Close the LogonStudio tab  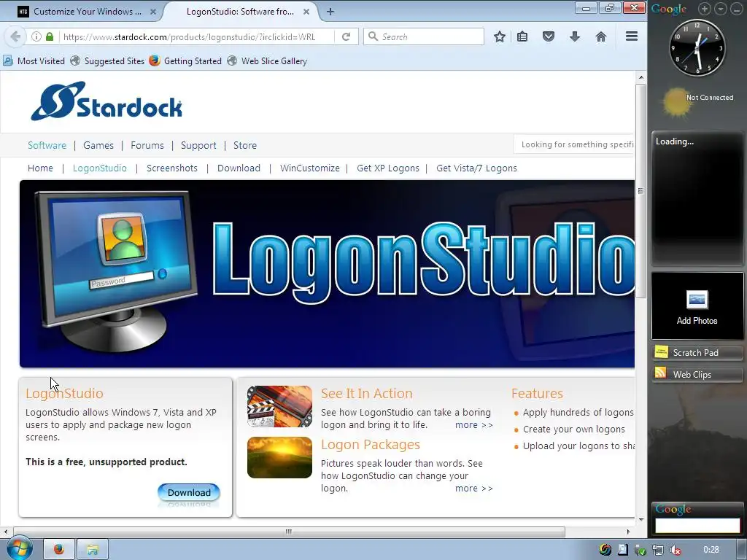[x=307, y=12]
